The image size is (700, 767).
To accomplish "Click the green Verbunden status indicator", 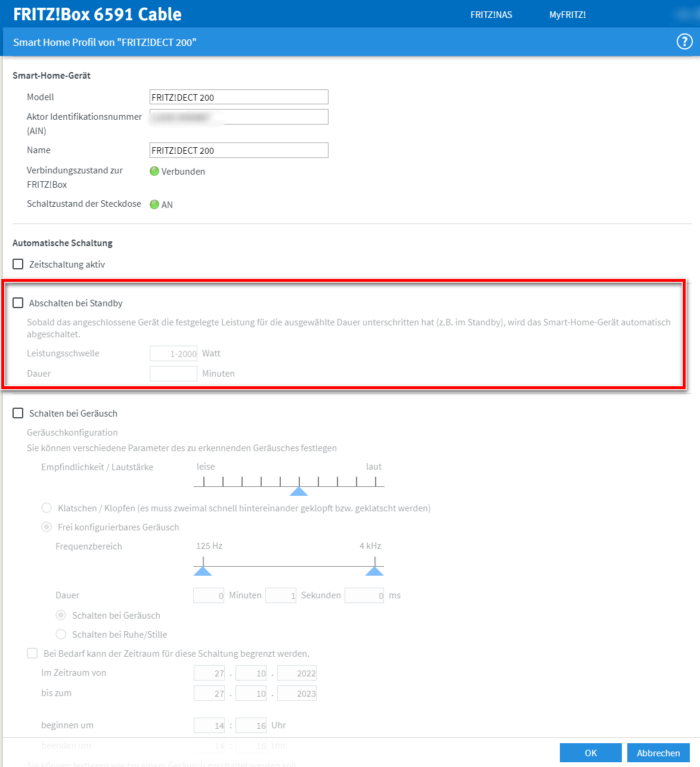I will [x=154, y=171].
